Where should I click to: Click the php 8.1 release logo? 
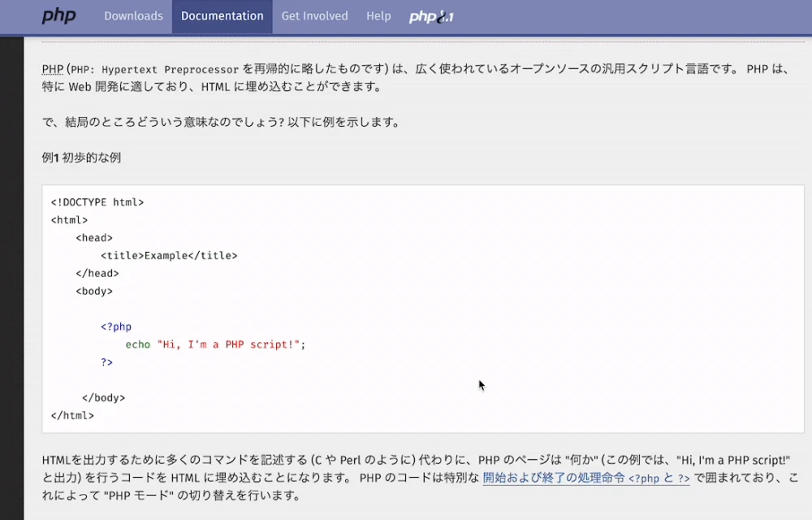coord(431,16)
